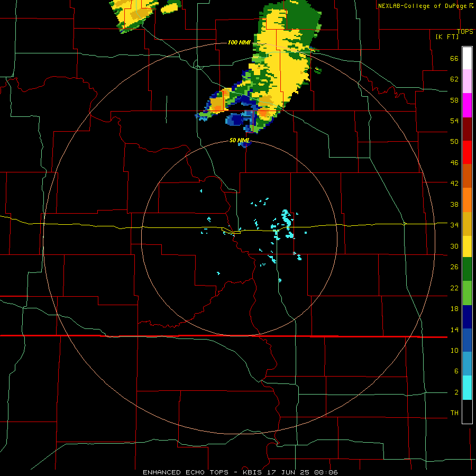The height and width of the screenshot is (476, 476).
Task: Click the '58' legend scale label
Action: (454, 100)
